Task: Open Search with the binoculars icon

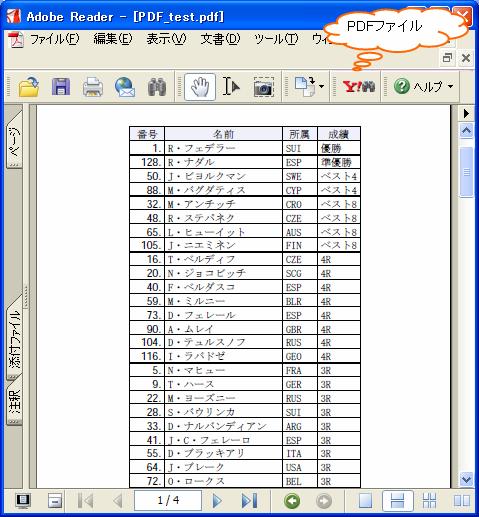Action: (157, 87)
